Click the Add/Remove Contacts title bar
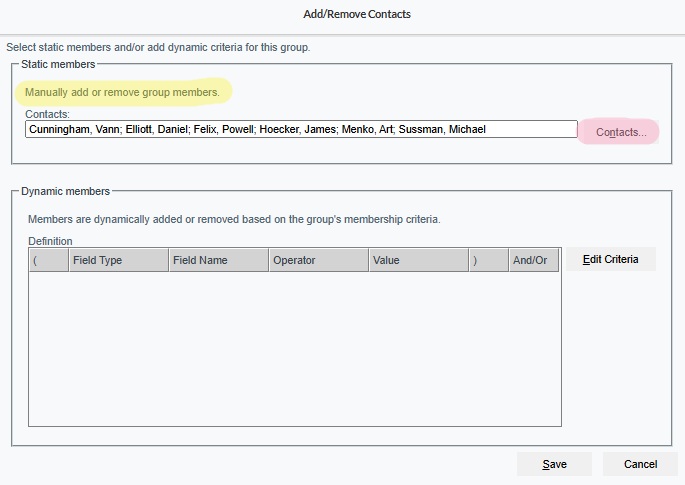 click(357, 14)
